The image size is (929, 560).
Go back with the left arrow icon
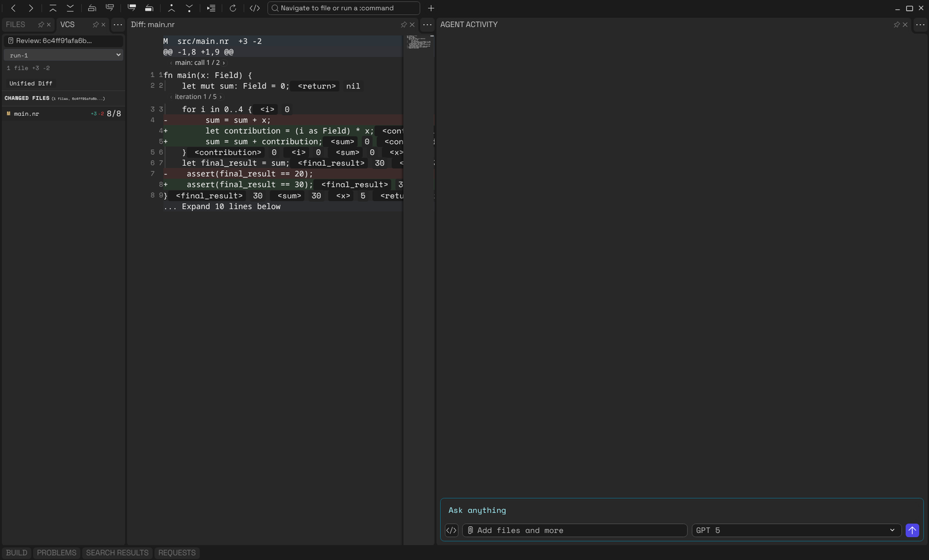[14, 8]
